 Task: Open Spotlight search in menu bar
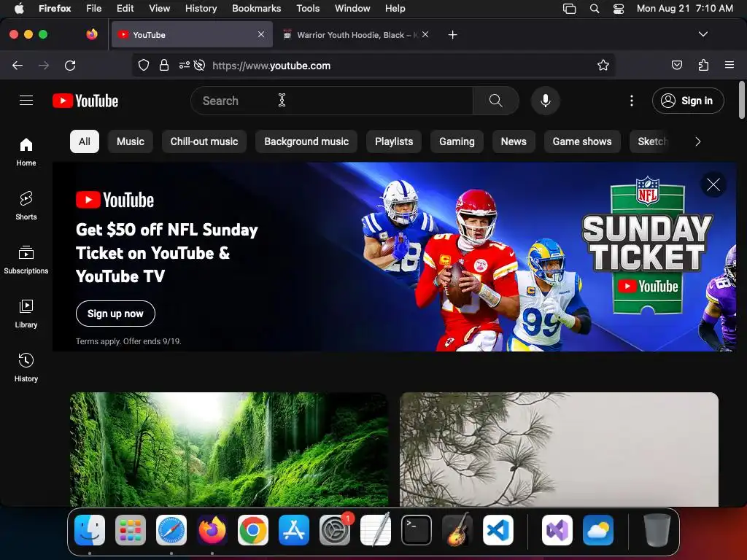tap(594, 9)
